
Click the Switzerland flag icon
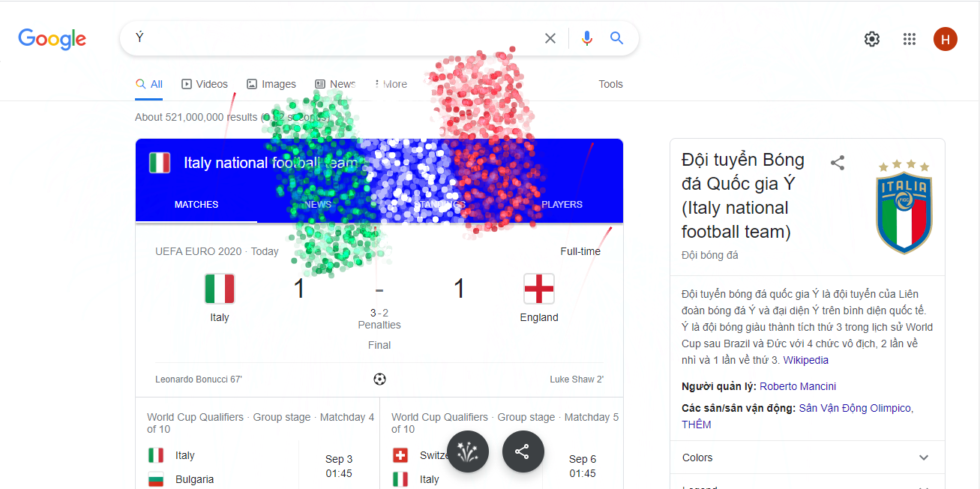[400, 455]
